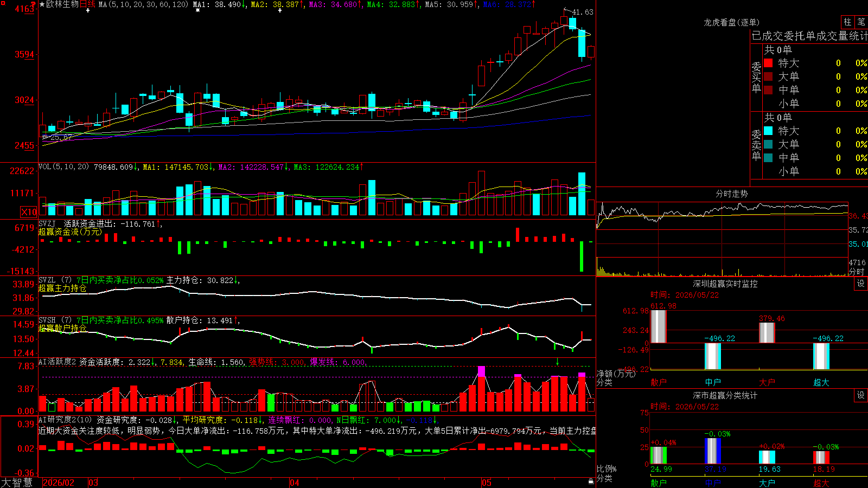Click the 41.63 high price marker
Viewport: 868px width, 488px height.
pos(583,12)
